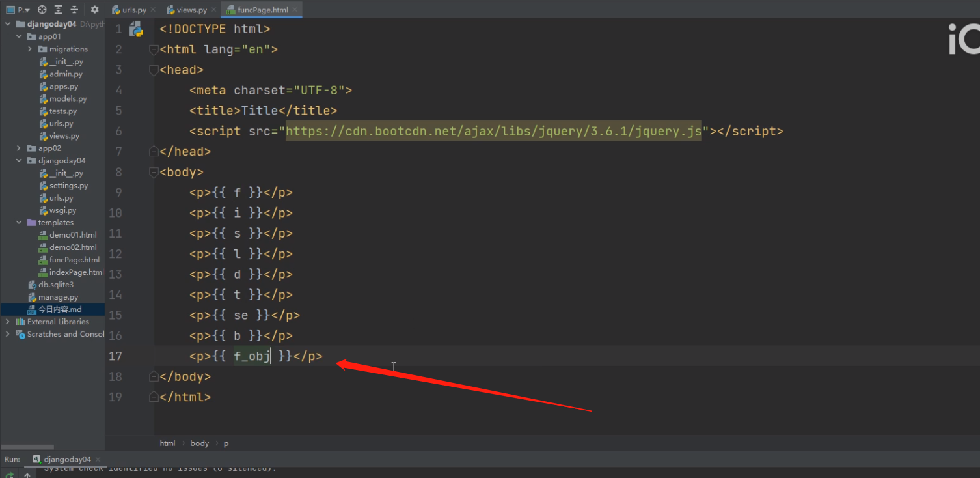Collapse the app01 folder
This screenshot has height=478, width=980.
point(19,36)
